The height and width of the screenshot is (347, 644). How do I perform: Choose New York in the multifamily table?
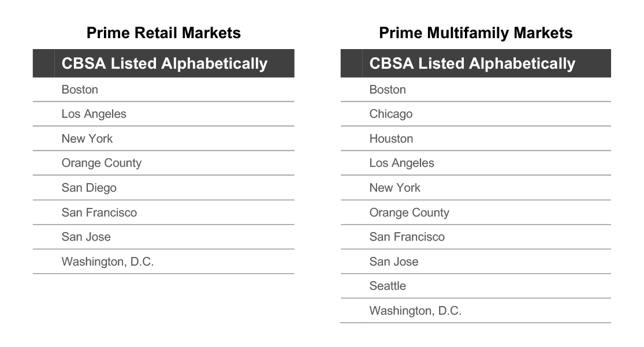394,188
